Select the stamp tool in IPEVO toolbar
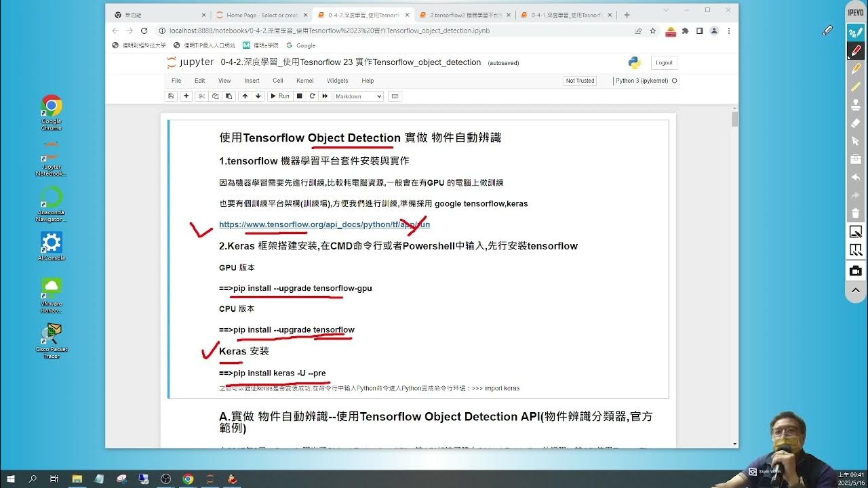Image resolution: width=868 pixels, height=488 pixels. [x=855, y=105]
